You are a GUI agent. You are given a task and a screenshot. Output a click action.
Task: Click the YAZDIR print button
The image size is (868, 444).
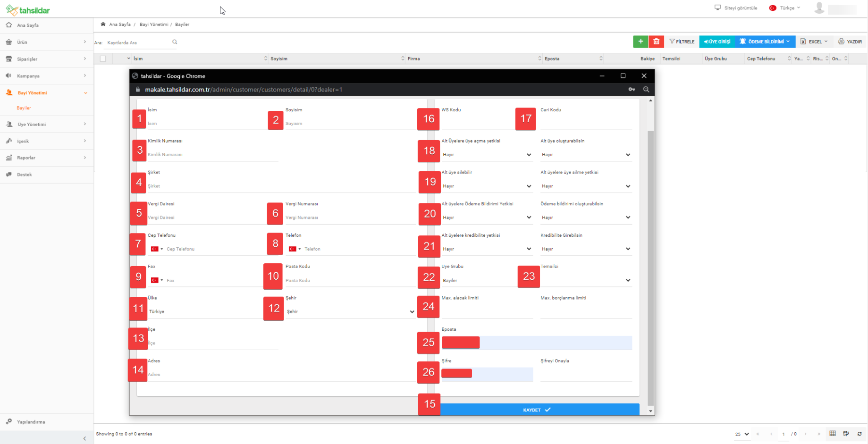850,42
